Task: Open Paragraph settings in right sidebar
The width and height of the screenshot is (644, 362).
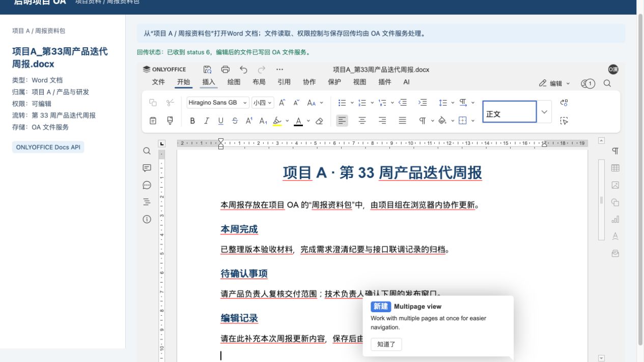Action: click(615, 151)
